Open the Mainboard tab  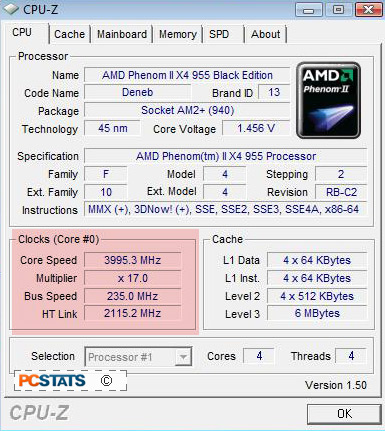point(122,34)
